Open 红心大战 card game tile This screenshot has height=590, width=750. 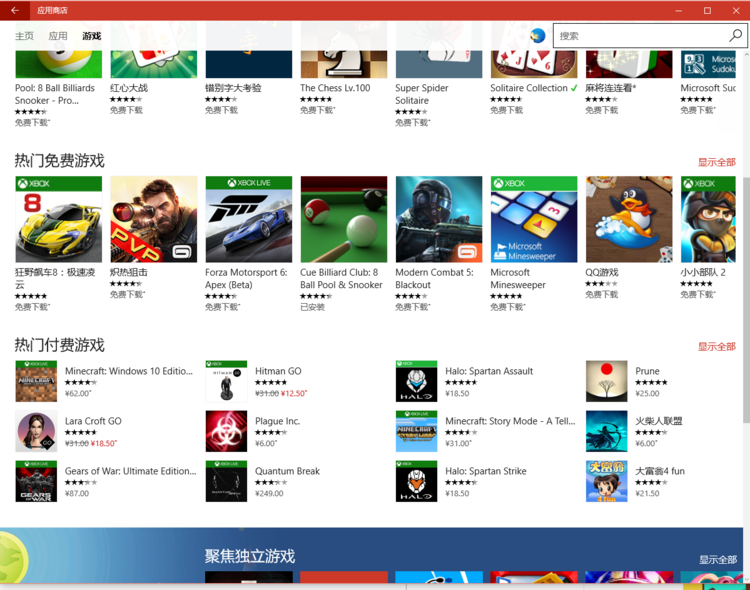(154, 64)
